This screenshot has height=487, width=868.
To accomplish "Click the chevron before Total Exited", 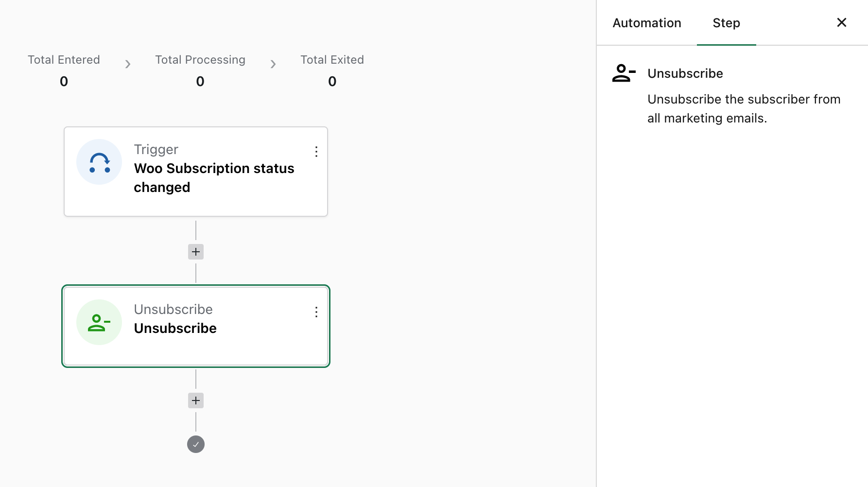I will [273, 64].
